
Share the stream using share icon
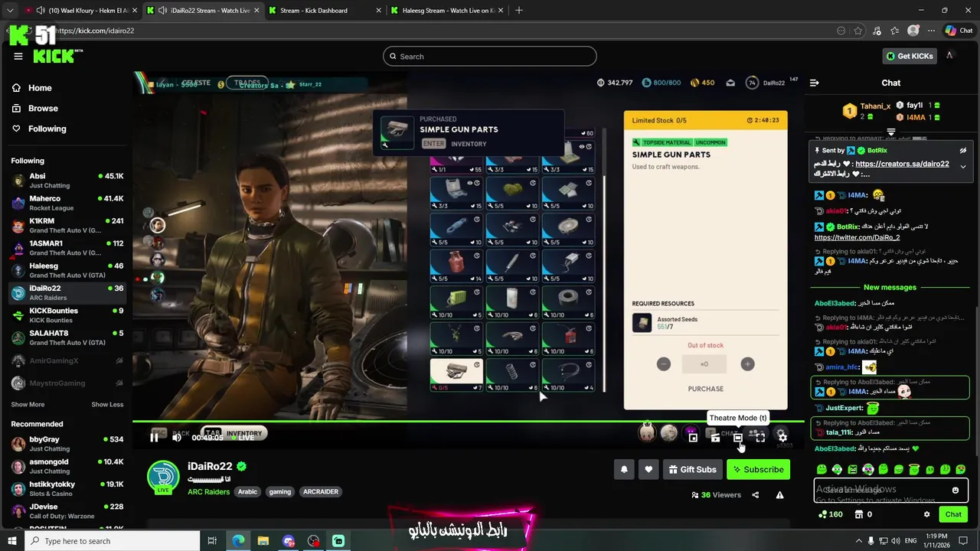coord(755,495)
